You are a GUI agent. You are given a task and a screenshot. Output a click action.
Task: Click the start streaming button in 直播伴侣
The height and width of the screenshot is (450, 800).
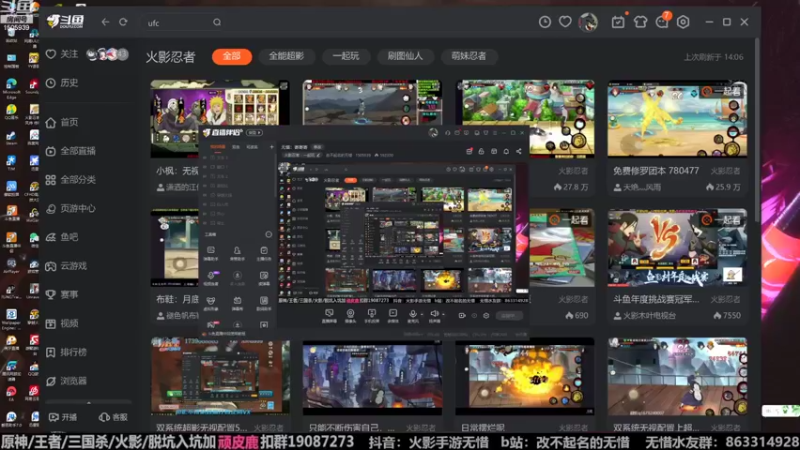(509, 316)
